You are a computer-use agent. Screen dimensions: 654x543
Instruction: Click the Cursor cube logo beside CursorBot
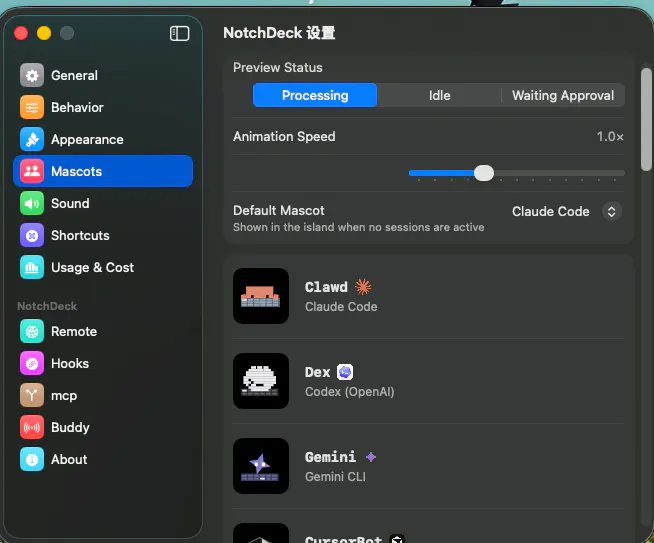[x=397, y=538]
